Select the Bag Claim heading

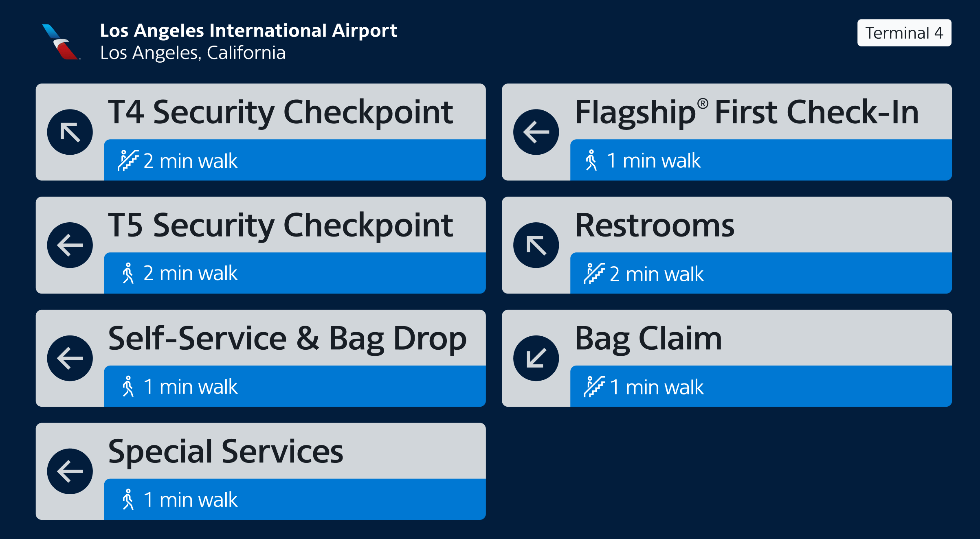(x=648, y=339)
